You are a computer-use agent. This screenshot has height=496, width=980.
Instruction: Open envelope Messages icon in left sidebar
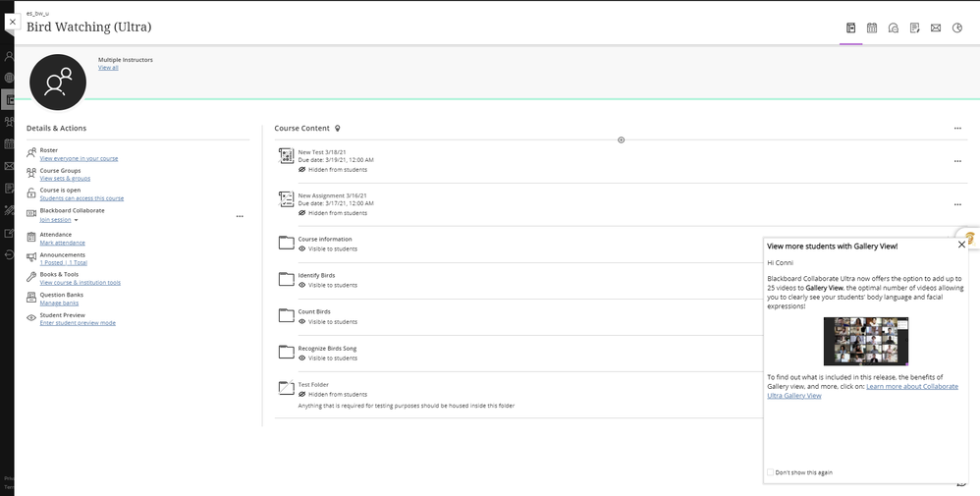8,166
